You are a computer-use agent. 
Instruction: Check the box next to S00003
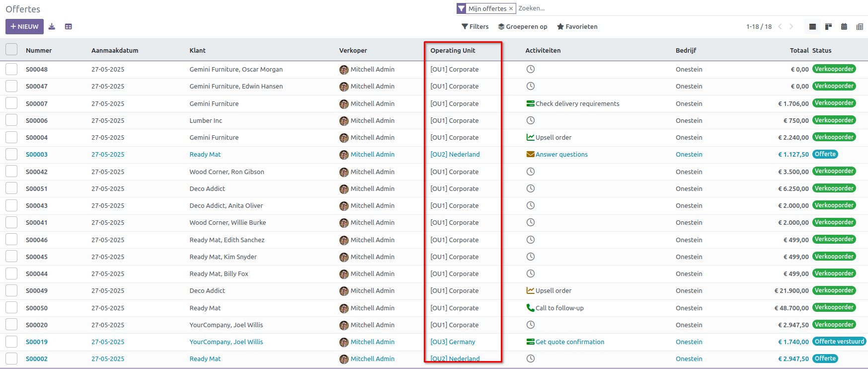coord(11,154)
